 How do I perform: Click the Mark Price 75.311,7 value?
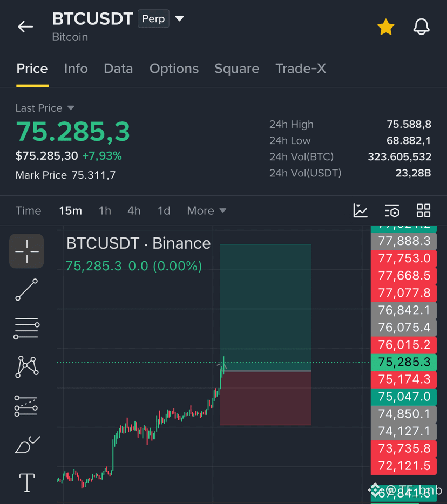coord(93,175)
